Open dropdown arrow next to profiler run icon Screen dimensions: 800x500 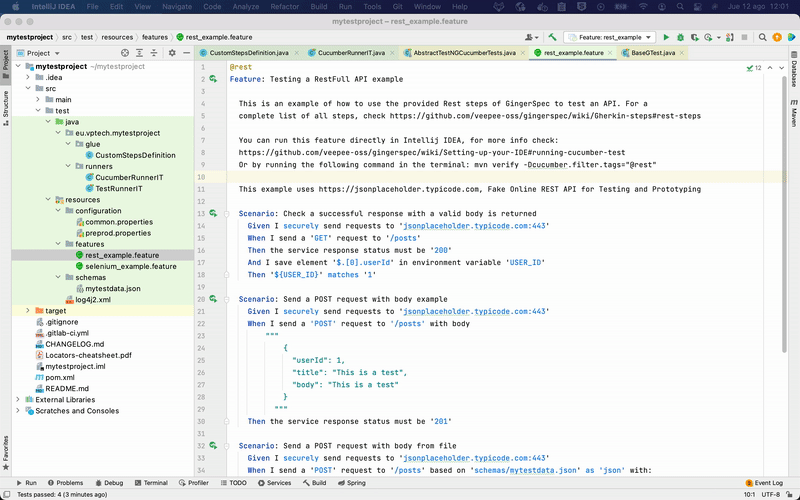click(718, 37)
